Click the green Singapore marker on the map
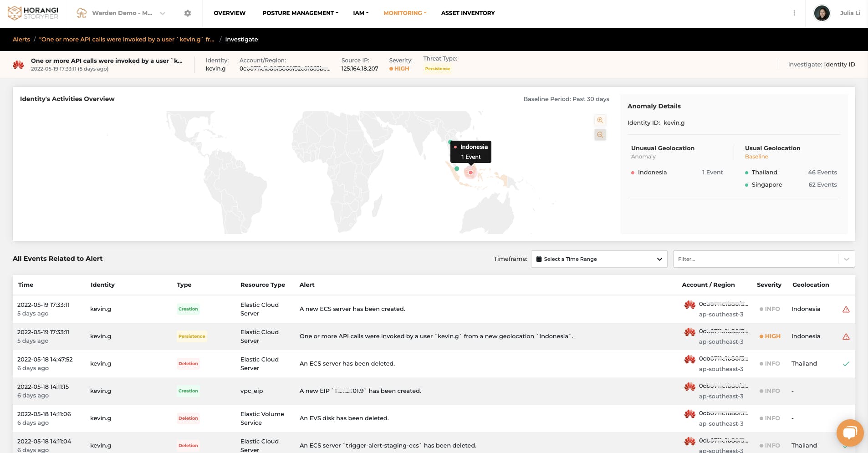This screenshot has width=868, height=453. pos(457,168)
